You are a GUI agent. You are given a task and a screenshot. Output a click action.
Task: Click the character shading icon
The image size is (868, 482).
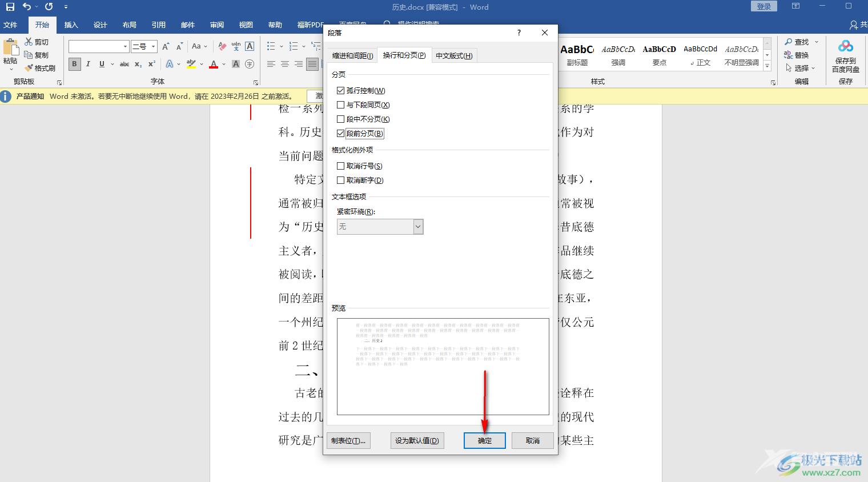236,64
